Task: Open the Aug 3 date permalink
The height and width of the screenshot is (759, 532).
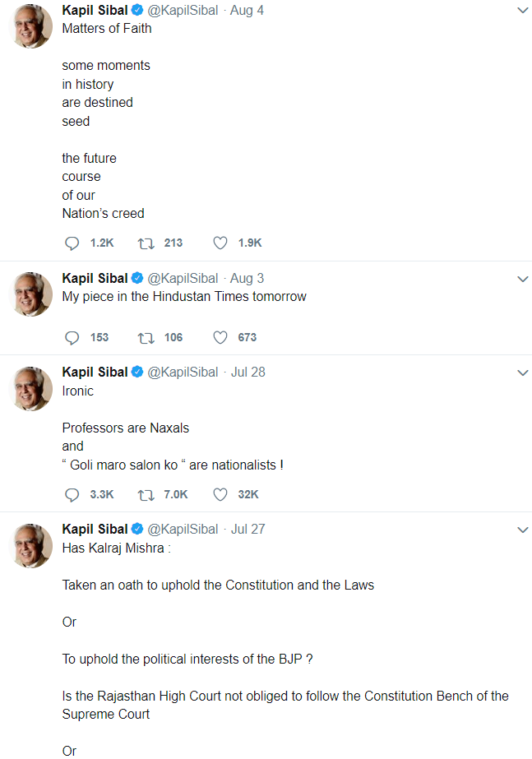Action: point(247,278)
